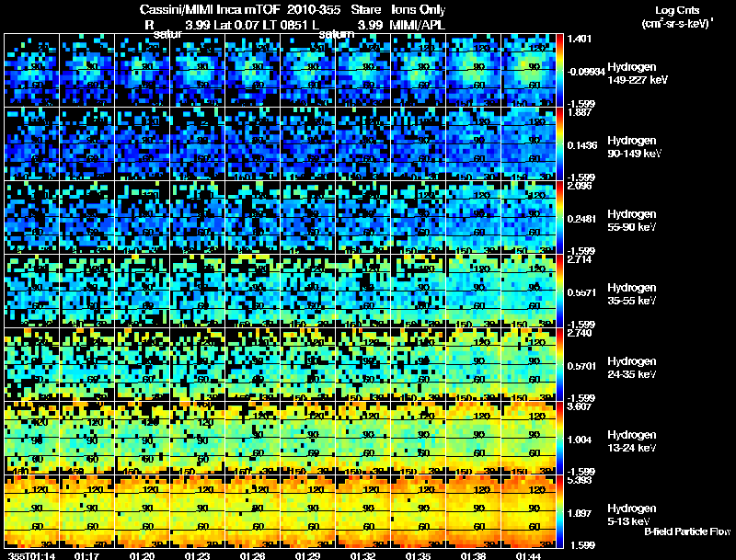Click the '01:35' time axis label
This screenshot has height=560, width=736.
coord(419,555)
